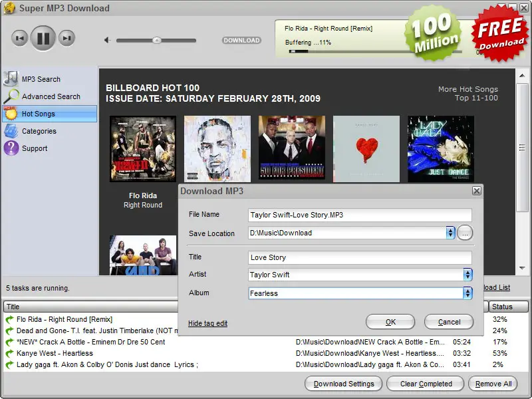Open Download Settings

click(x=343, y=384)
